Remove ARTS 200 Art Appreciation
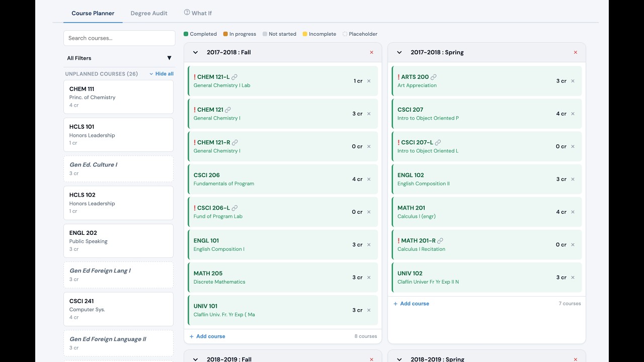Viewport: 644px width, 362px height. (573, 81)
